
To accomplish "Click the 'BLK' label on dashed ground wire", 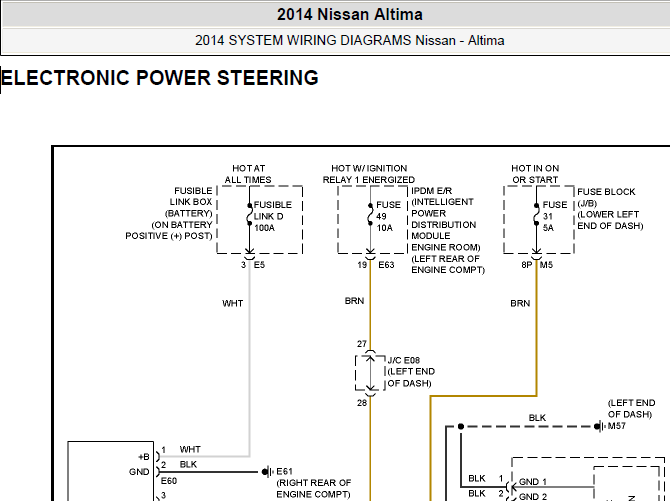I will coord(537,418).
